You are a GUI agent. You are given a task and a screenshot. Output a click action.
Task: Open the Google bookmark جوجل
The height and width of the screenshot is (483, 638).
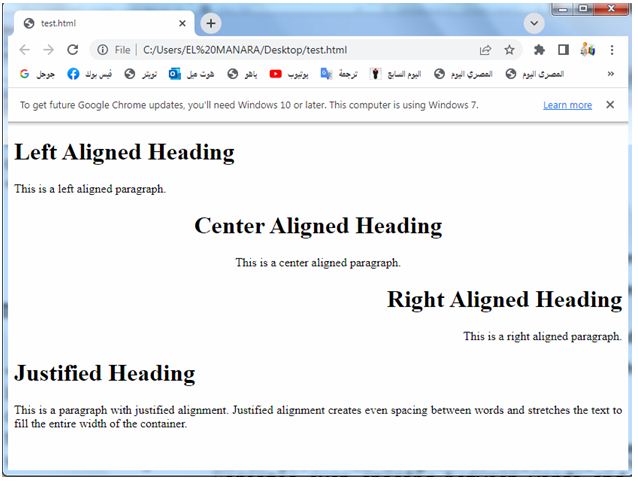coord(37,74)
